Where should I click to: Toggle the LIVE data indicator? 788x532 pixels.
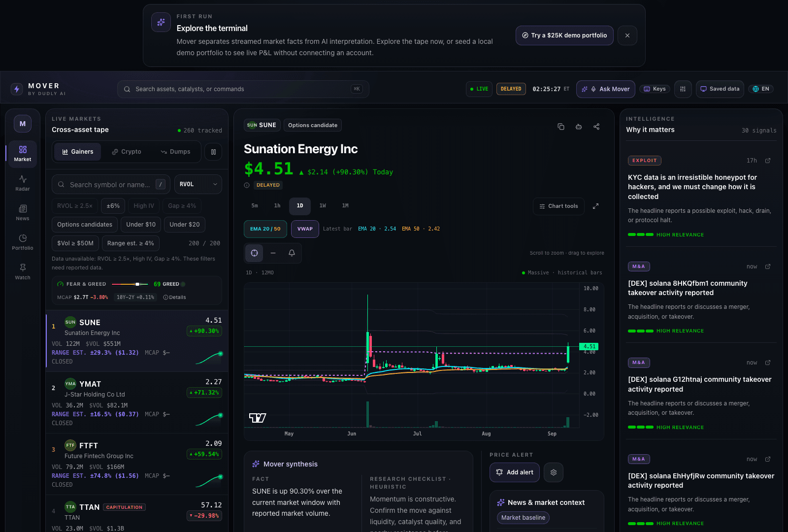click(479, 89)
